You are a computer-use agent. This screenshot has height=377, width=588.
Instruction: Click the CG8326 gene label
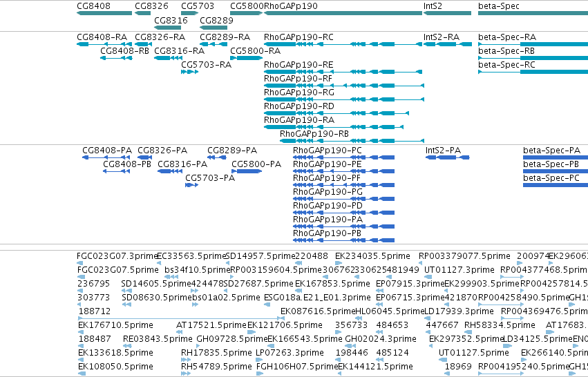click(x=151, y=6)
